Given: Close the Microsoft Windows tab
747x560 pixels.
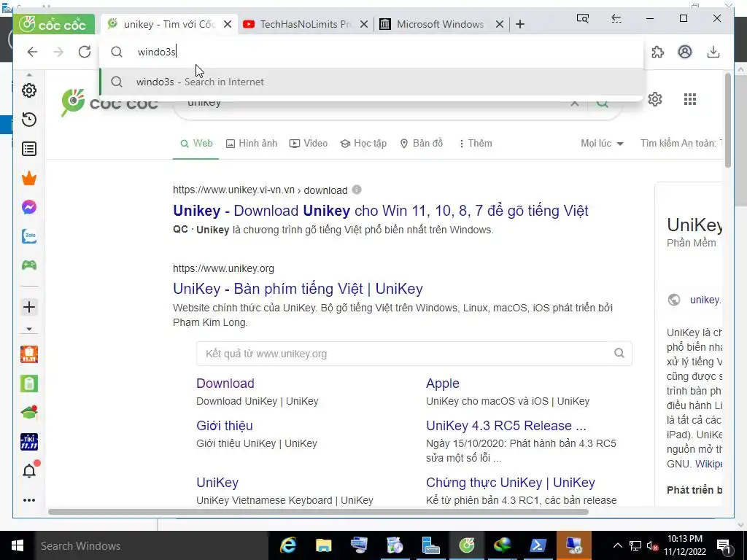Looking at the screenshot, I should pos(499,24).
